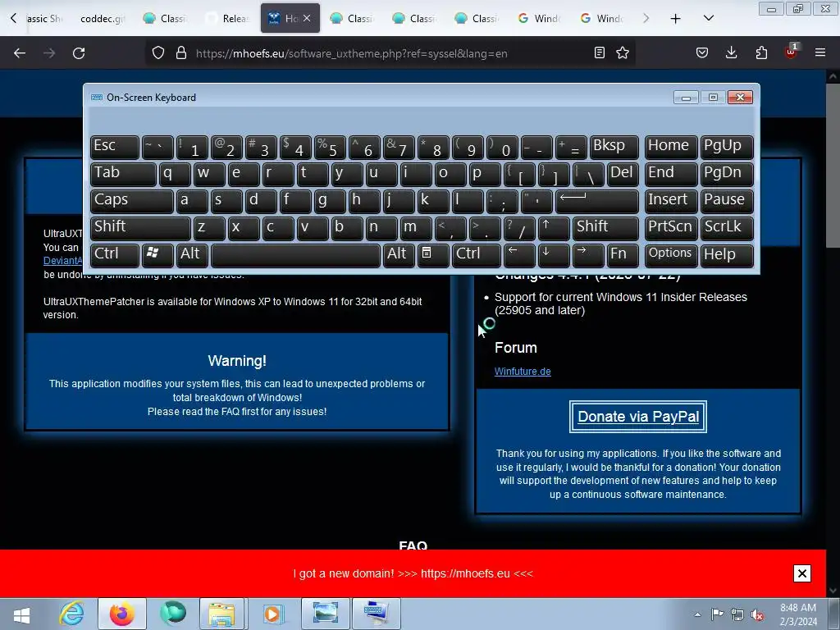Click the context menu key on keyboard
This screenshot has width=840, height=630.
(x=433, y=254)
